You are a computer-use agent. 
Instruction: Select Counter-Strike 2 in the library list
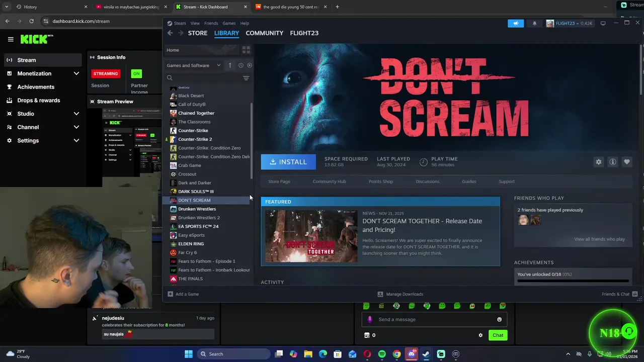click(195, 139)
